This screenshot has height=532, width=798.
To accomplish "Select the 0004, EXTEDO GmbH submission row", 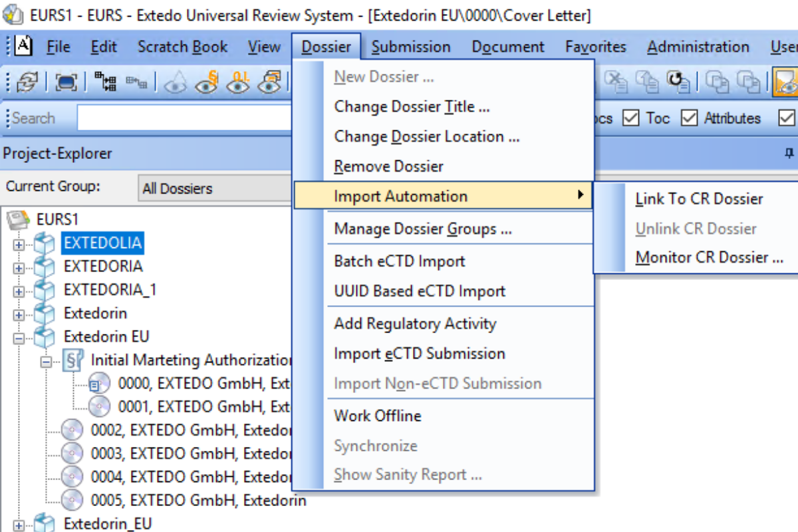I will (x=191, y=477).
